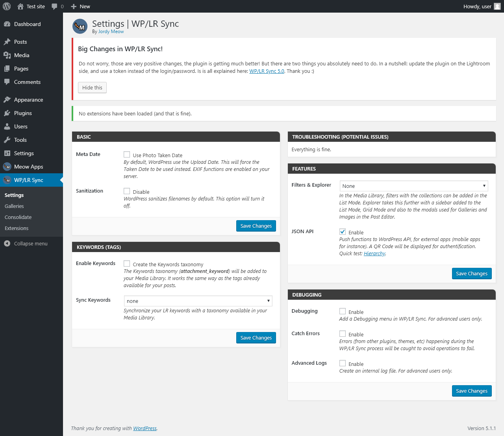This screenshot has width=504, height=436.
Task: Open the Jordy Meow author link
Action: [111, 32]
